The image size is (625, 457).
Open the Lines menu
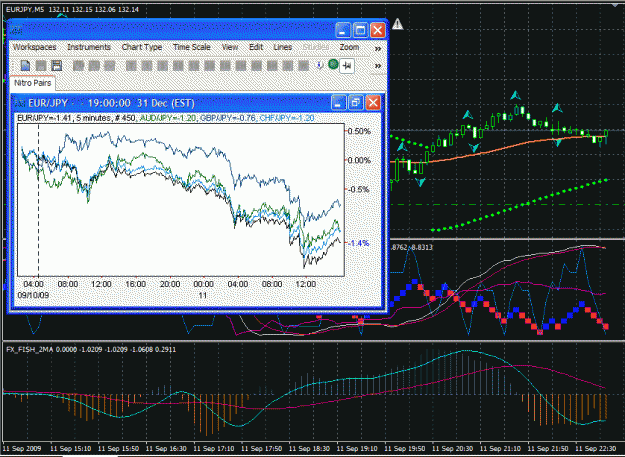point(283,47)
